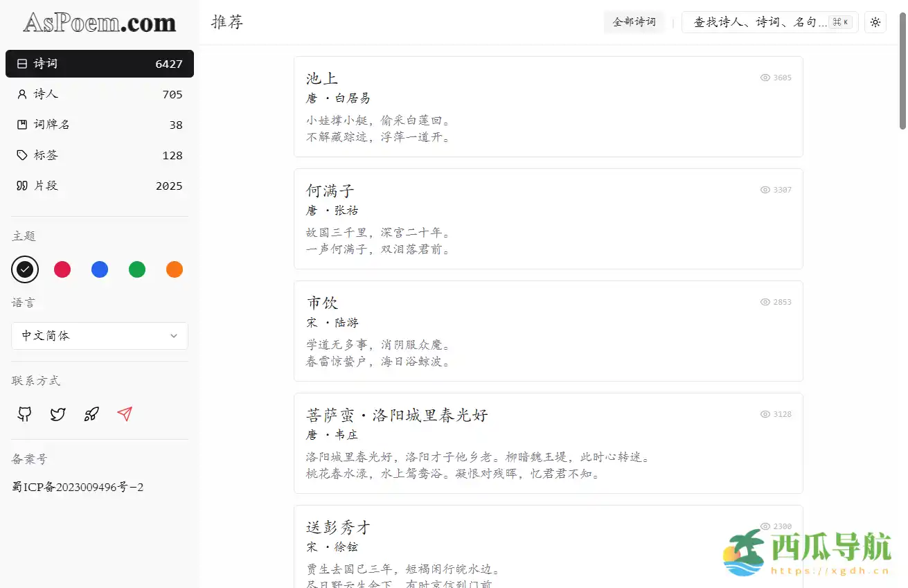
Task: Pick the orange theme color swatch
Action: click(174, 269)
